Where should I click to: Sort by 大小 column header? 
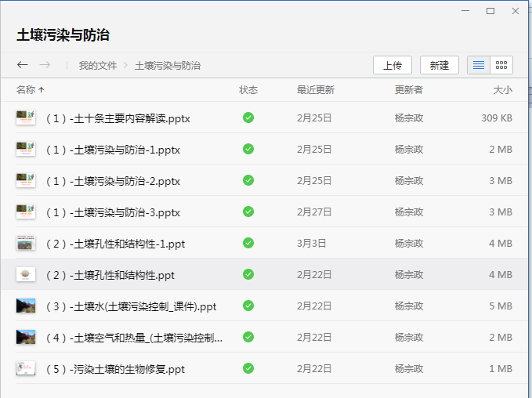pos(502,89)
